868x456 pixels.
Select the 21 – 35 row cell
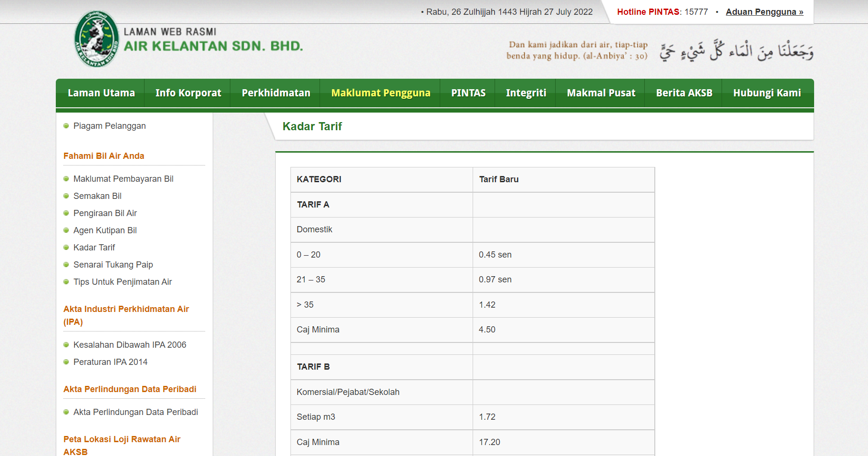(382, 280)
